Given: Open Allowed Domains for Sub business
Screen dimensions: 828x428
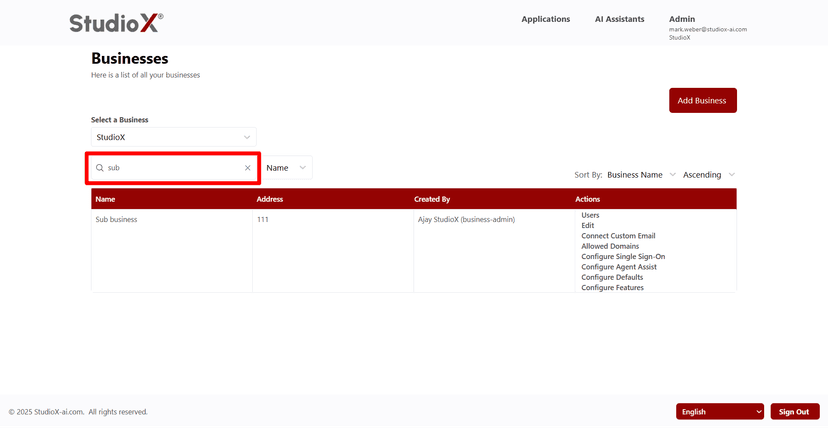Looking at the screenshot, I should (x=610, y=246).
